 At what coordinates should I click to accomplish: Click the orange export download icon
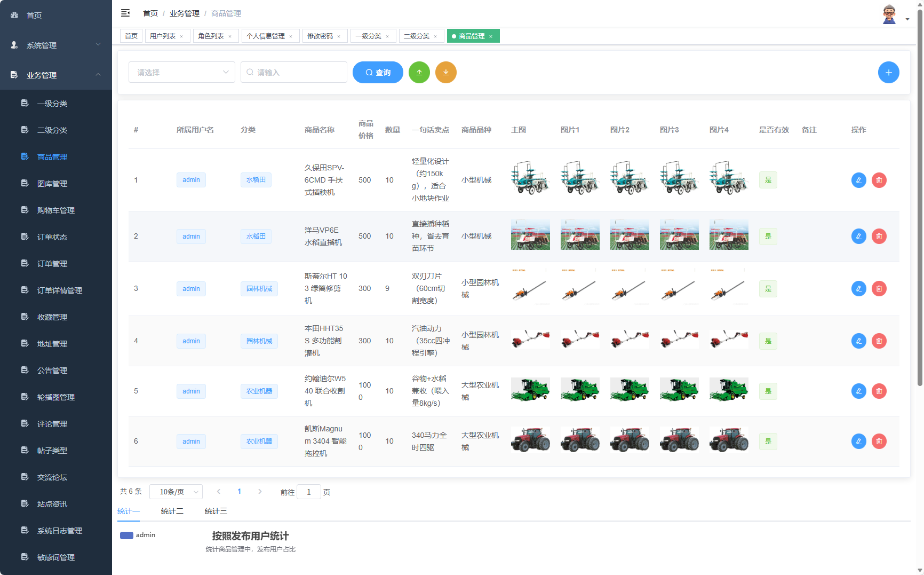(446, 72)
